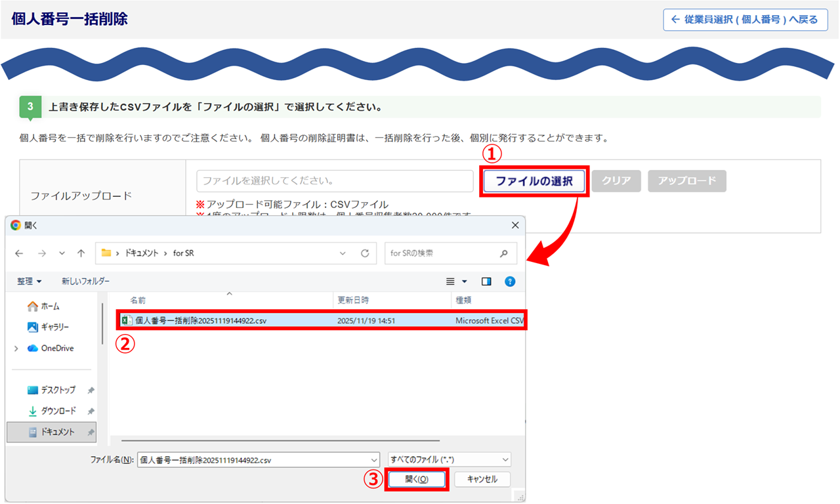
Task: Expand the すべてのファイル file type dropdown
Action: pyautogui.click(x=504, y=460)
